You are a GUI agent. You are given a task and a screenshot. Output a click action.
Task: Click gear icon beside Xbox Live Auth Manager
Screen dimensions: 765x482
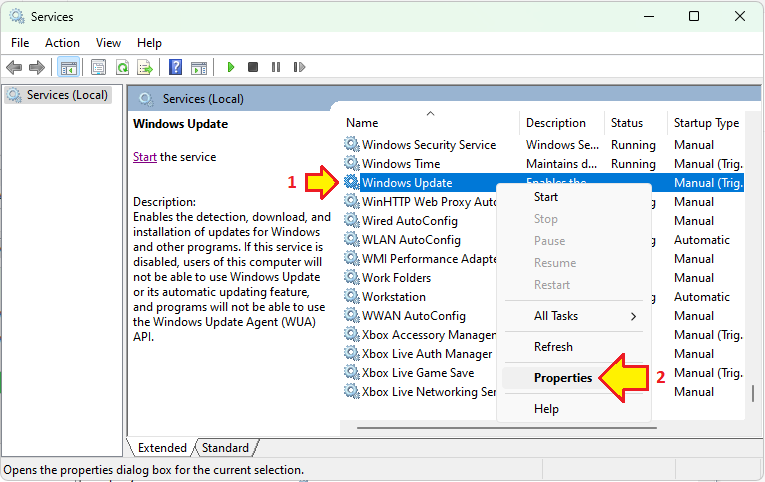(x=351, y=354)
